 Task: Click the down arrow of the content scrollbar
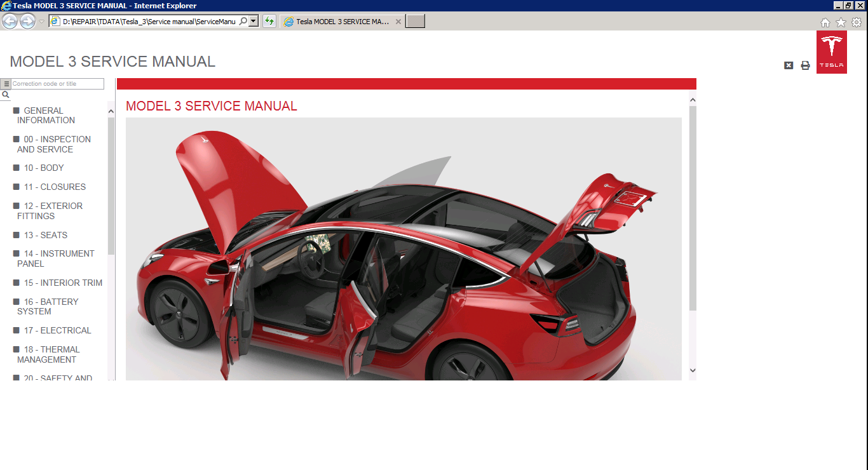pos(693,370)
